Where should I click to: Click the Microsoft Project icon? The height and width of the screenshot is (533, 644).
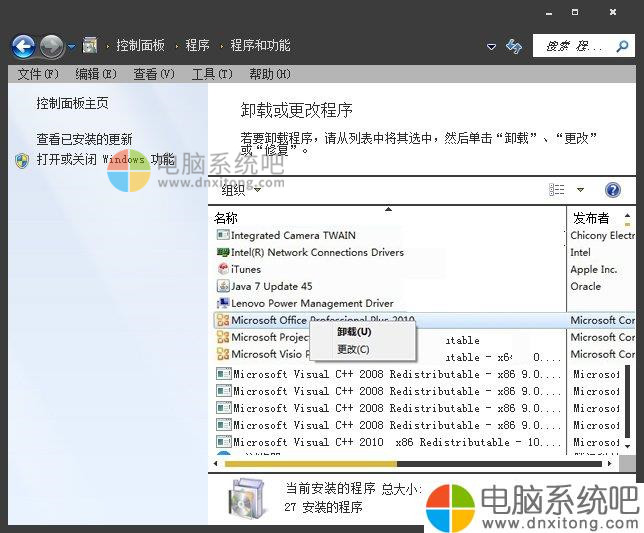(223, 337)
